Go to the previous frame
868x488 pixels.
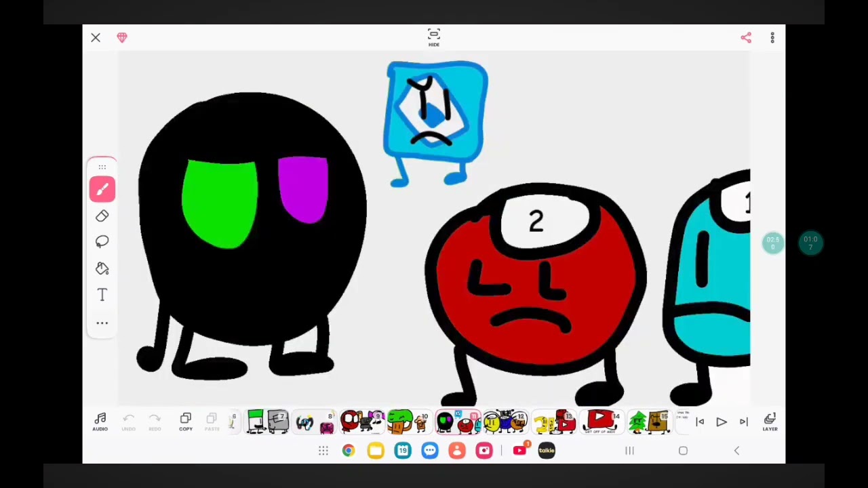point(700,422)
